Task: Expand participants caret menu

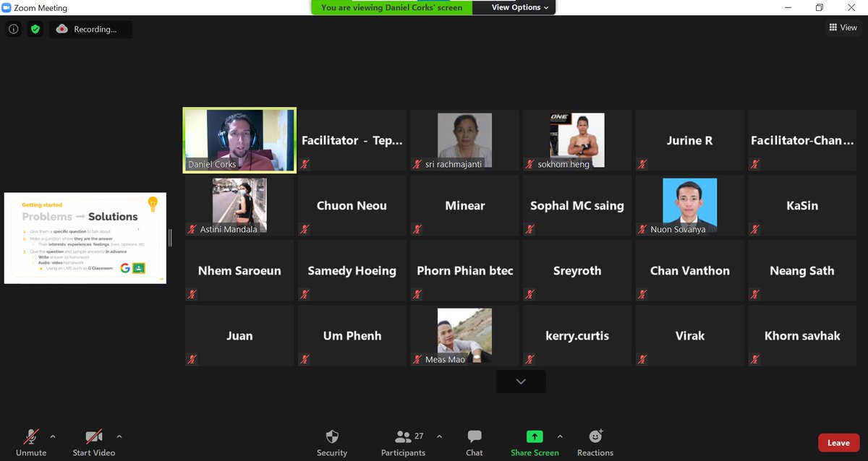Action: point(439,436)
